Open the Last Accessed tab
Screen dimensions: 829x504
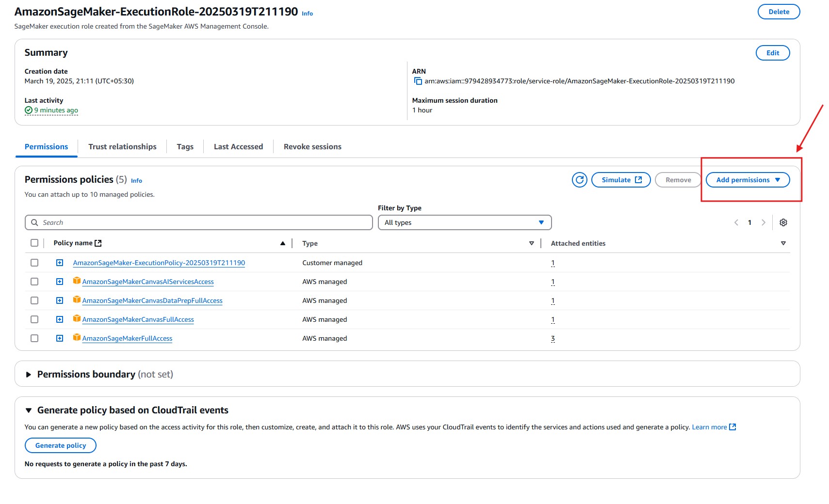pyautogui.click(x=238, y=147)
